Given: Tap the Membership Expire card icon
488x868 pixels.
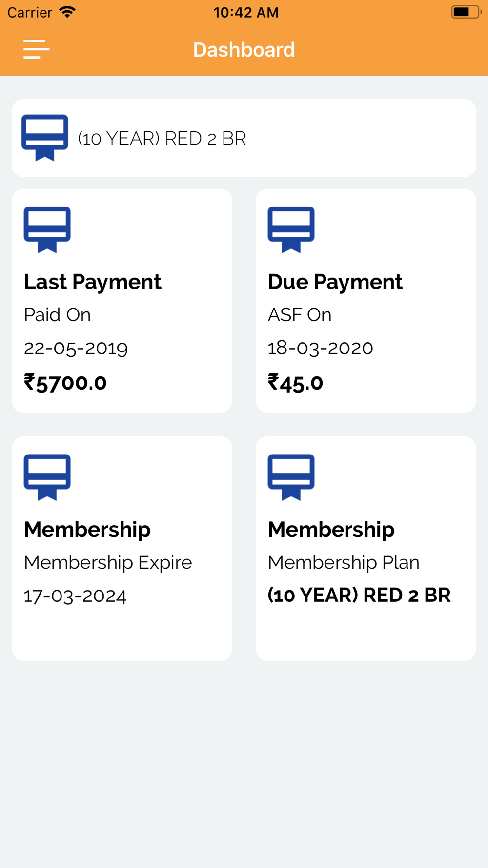Looking at the screenshot, I should point(47,477).
